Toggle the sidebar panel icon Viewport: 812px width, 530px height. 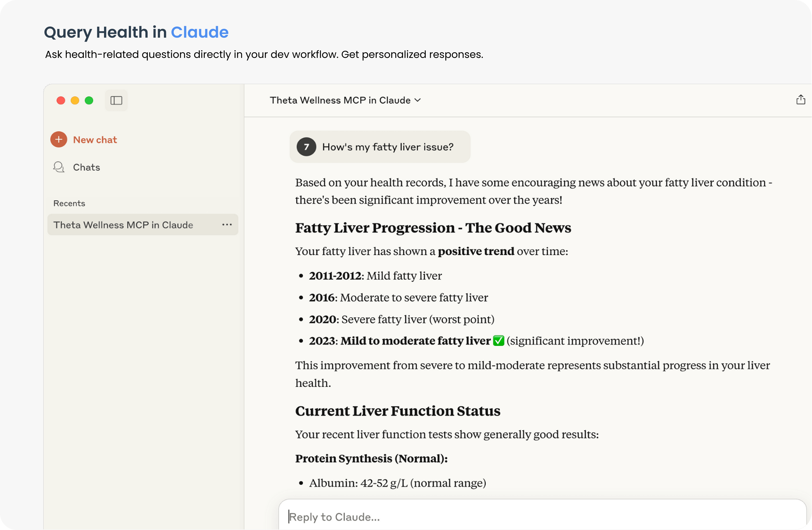pos(116,100)
